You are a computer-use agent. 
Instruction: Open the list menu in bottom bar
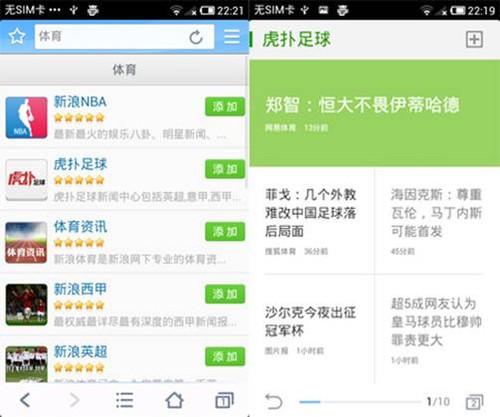[x=124, y=400]
